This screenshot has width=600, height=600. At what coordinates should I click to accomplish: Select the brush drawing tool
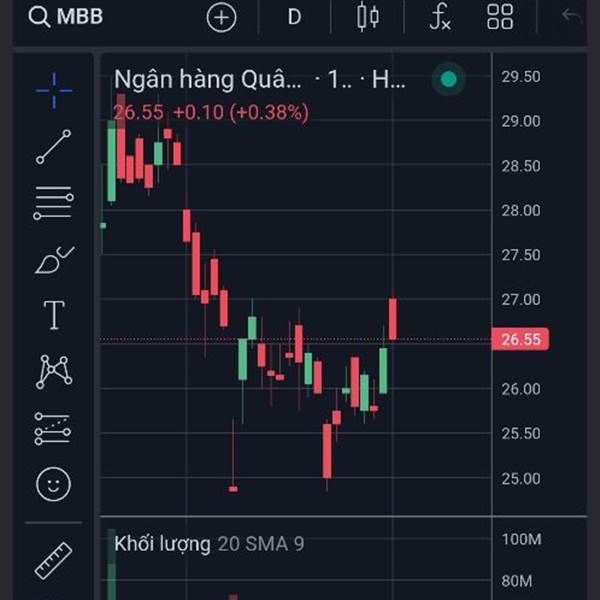click(54, 260)
